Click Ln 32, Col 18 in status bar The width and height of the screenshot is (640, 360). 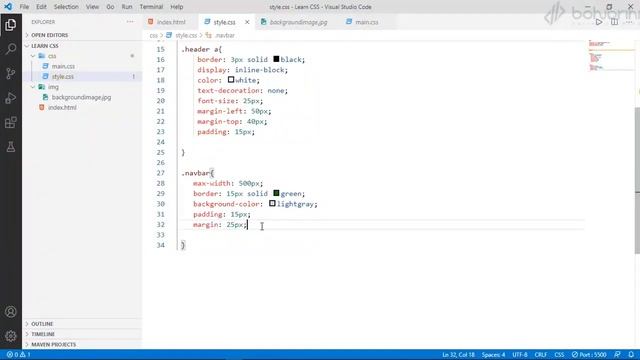point(458,354)
